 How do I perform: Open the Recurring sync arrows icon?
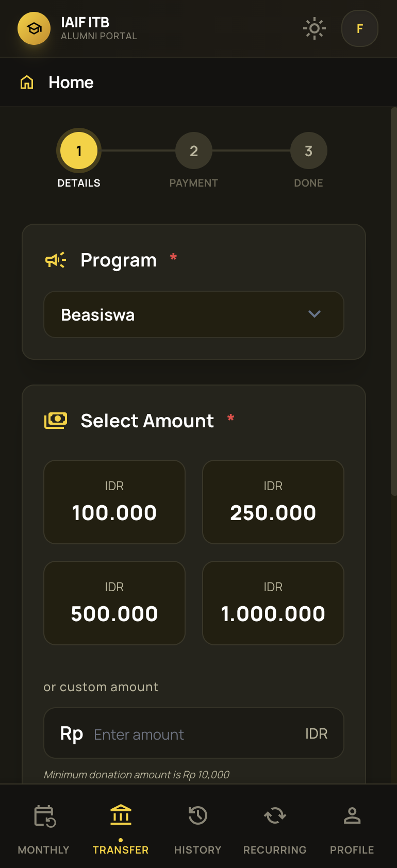point(275,816)
